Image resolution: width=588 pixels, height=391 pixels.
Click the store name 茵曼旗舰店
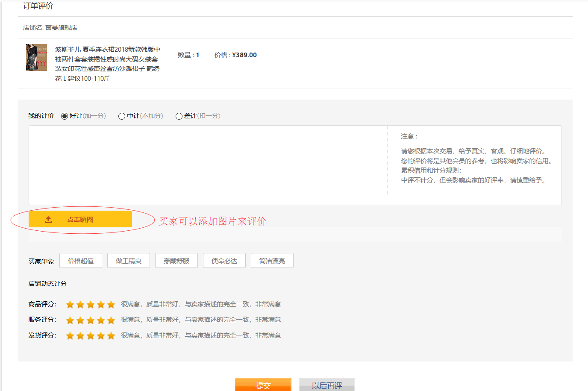pyautogui.click(x=62, y=28)
